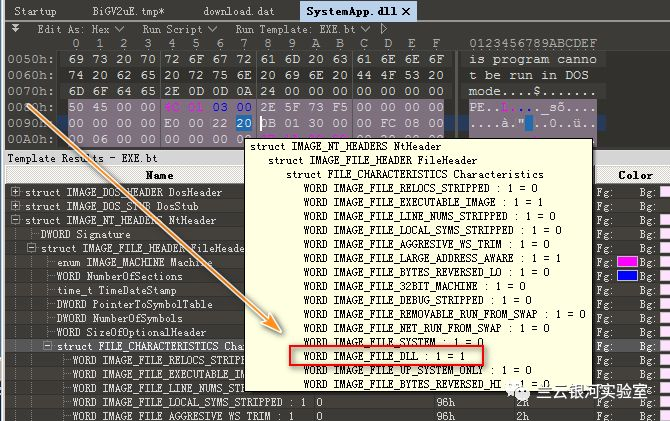Click the magenta foreground color swatch

coord(627,262)
